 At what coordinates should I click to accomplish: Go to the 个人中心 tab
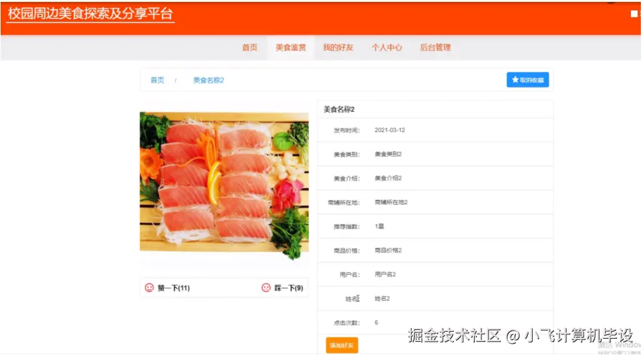click(387, 47)
